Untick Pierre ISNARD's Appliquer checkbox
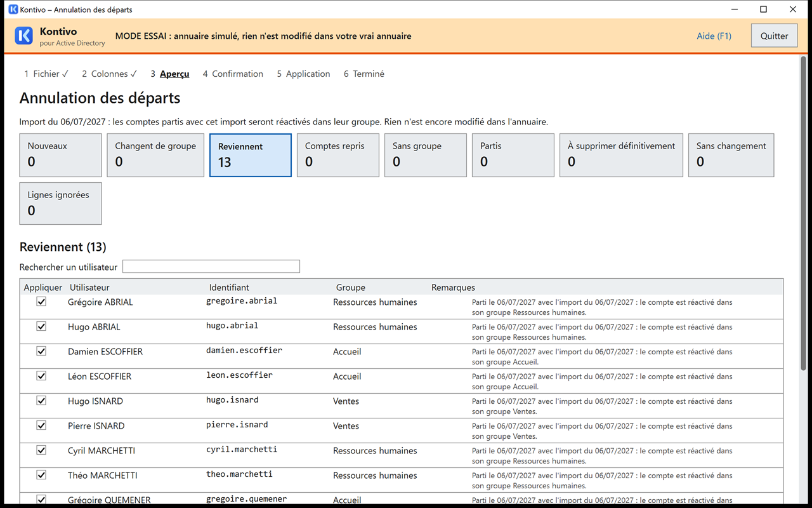The width and height of the screenshot is (812, 508). pos(41,426)
